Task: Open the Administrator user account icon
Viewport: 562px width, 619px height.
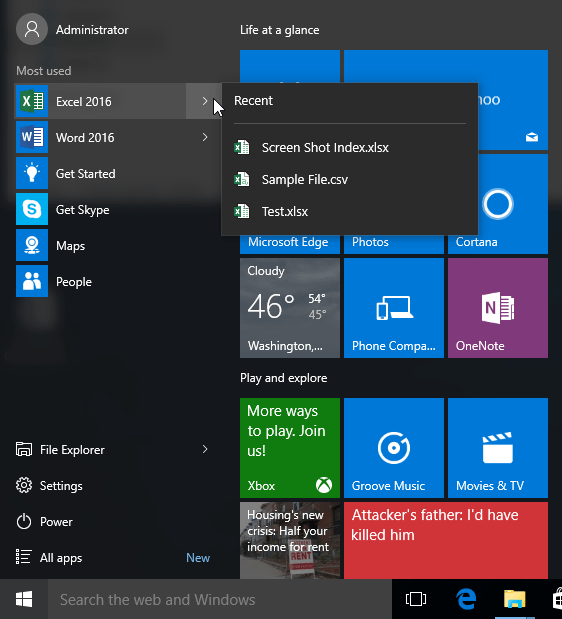Action: (x=32, y=29)
